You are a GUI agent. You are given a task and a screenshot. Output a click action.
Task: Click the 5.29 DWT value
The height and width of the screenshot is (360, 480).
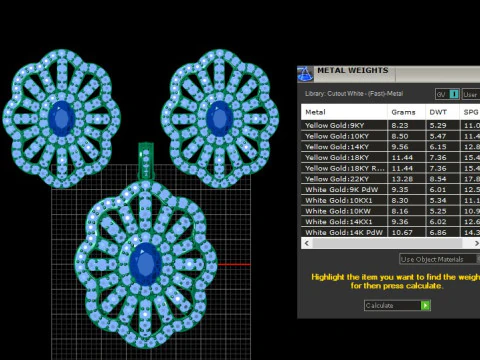click(438, 126)
